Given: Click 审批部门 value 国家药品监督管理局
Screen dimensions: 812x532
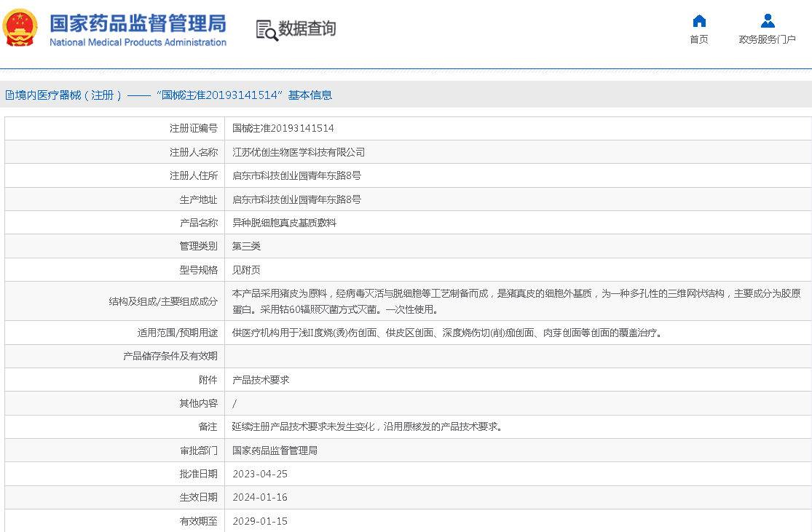Looking at the screenshot, I should coord(275,450).
